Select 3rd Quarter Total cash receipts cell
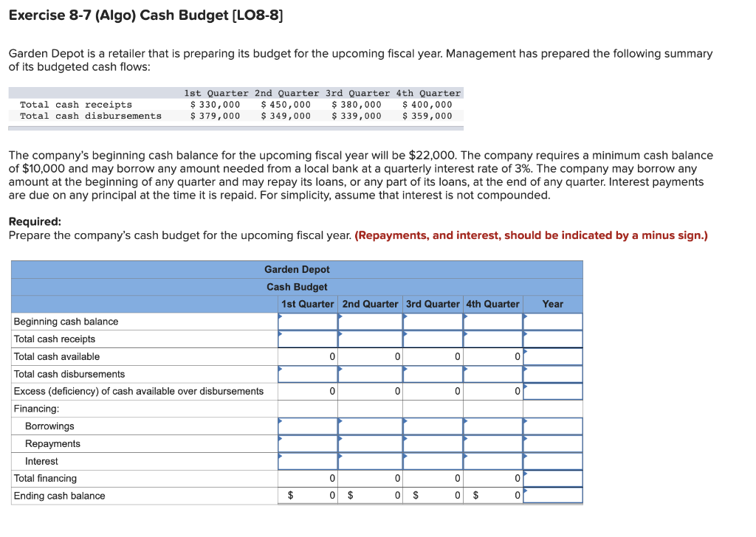The image size is (756, 537). 433,339
